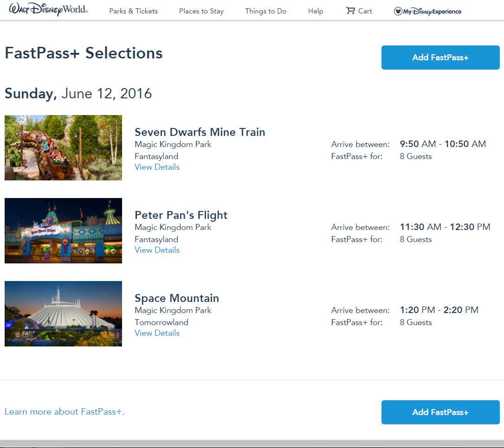Click 8 Guests for Seven Dwarfs Mine Train
Image resolution: width=504 pixels, height=448 pixels.
(x=416, y=156)
